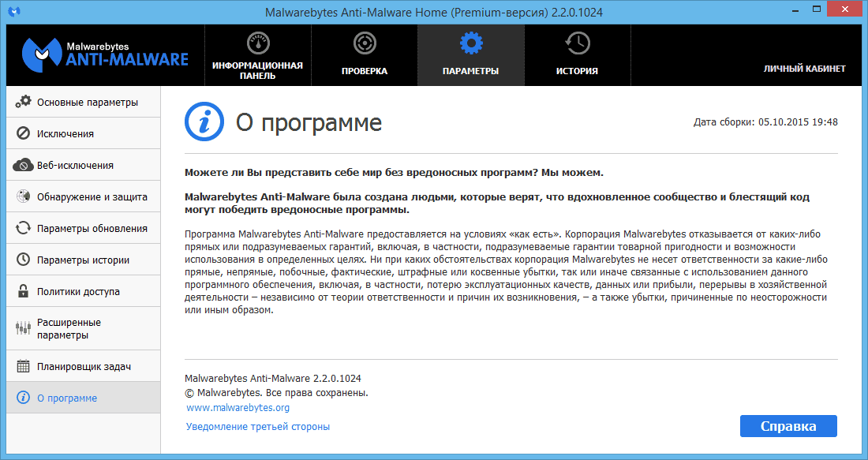Screen dimensions: 868x460
Task: Select О программе in sidebar
Action: coord(84,398)
